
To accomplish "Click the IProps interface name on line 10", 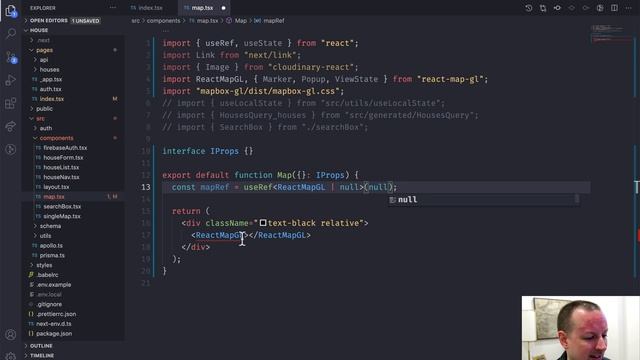I will click(224, 151).
